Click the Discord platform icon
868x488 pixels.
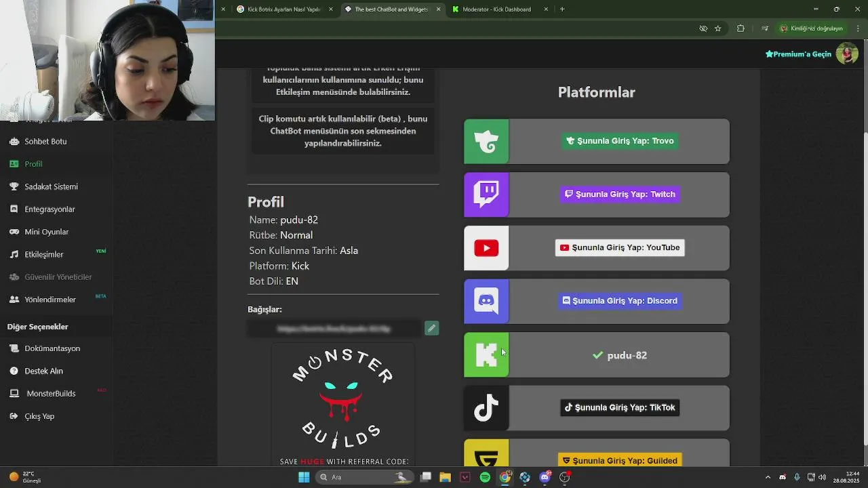[x=486, y=301]
